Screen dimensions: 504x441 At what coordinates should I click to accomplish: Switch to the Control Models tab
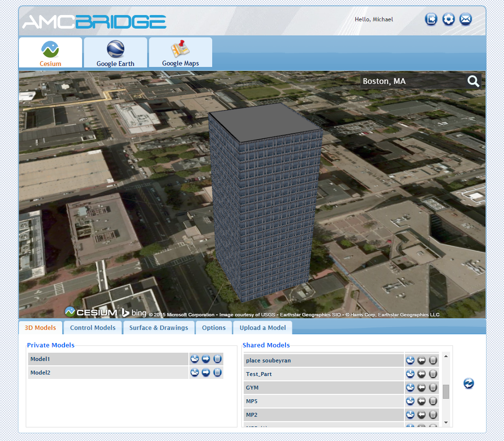pos(92,327)
